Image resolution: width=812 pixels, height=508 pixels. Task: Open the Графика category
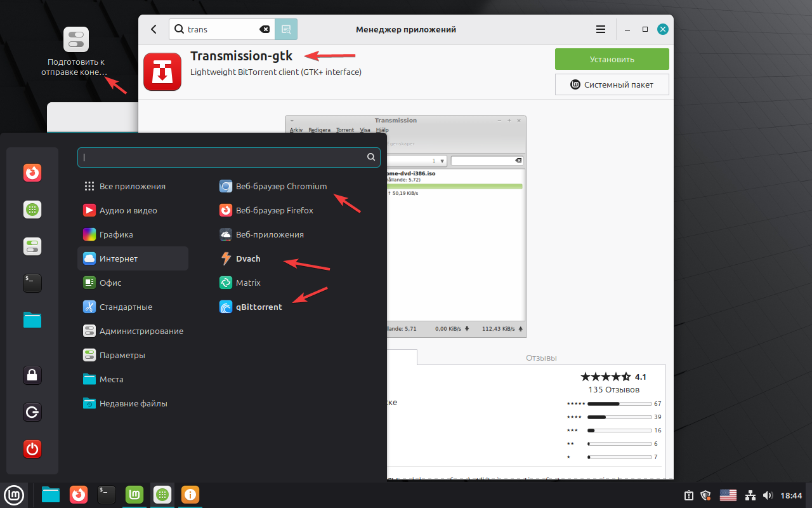click(133, 234)
